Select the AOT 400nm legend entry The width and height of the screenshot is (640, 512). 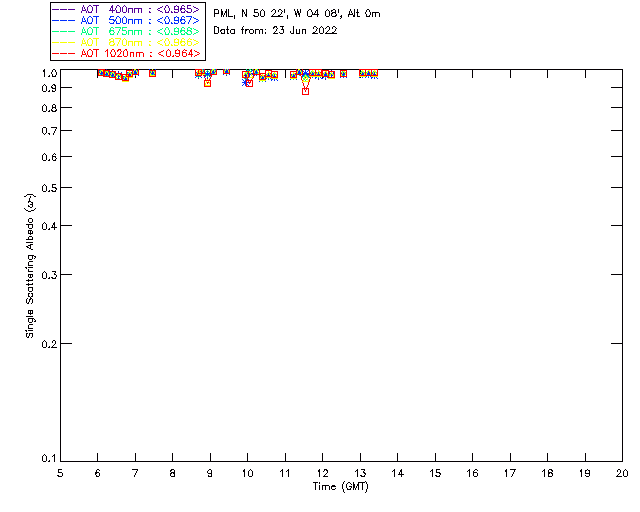click(x=126, y=9)
